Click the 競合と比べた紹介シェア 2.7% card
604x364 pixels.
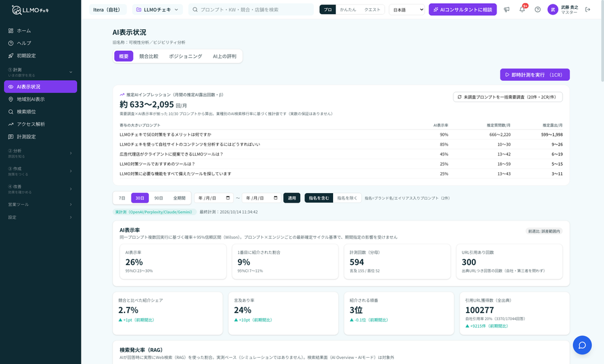click(168, 313)
